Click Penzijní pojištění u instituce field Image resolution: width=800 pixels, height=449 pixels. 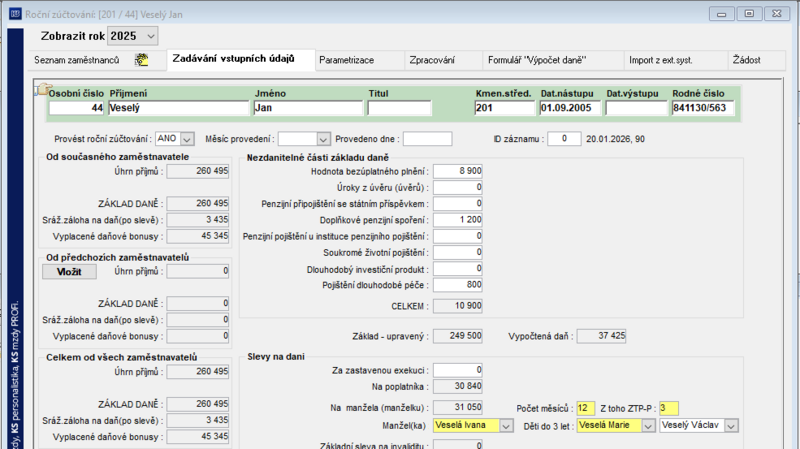[x=458, y=236]
